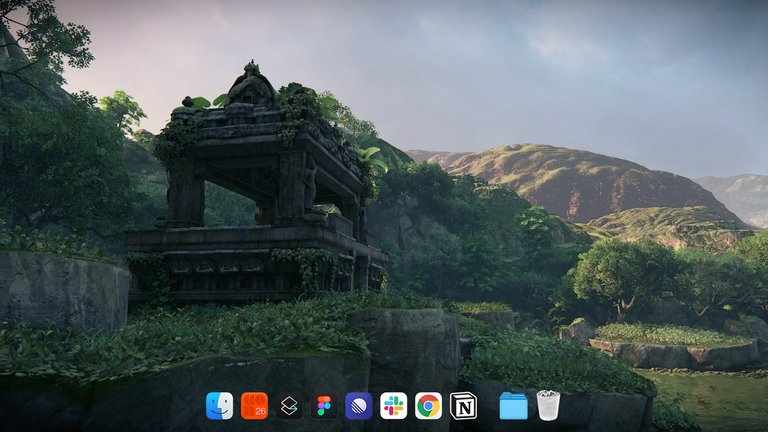Open Slack from the dock
This screenshot has height=432, width=768.
coord(393,406)
